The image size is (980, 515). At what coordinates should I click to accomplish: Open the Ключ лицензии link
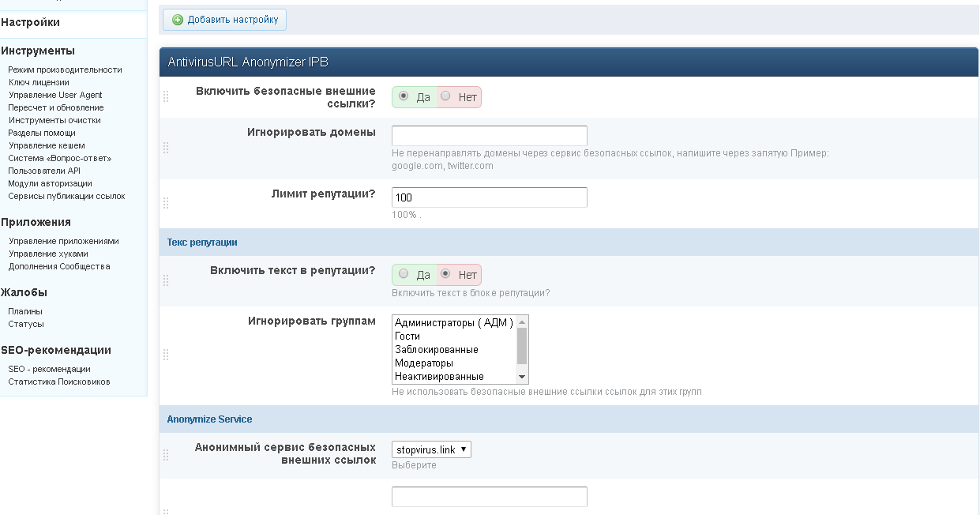click(x=39, y=82)
